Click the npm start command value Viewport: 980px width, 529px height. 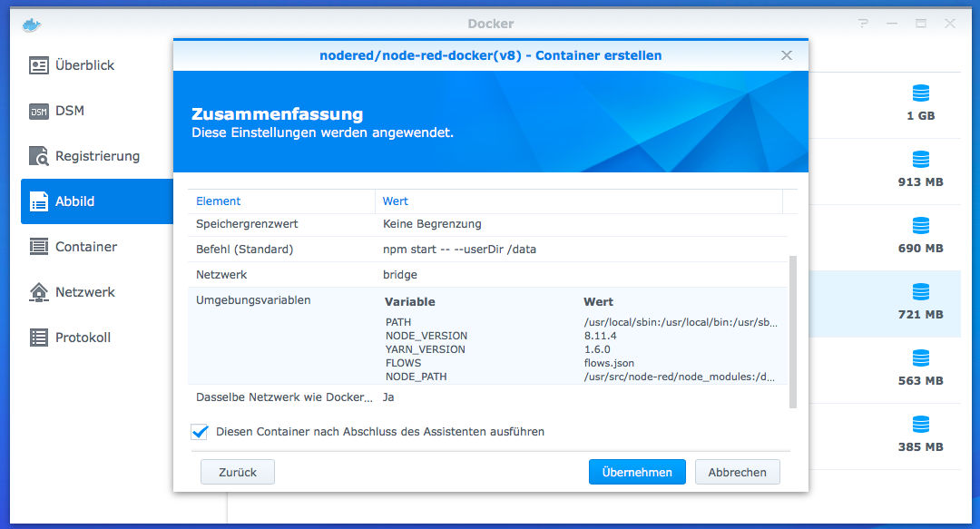(459, 249)
